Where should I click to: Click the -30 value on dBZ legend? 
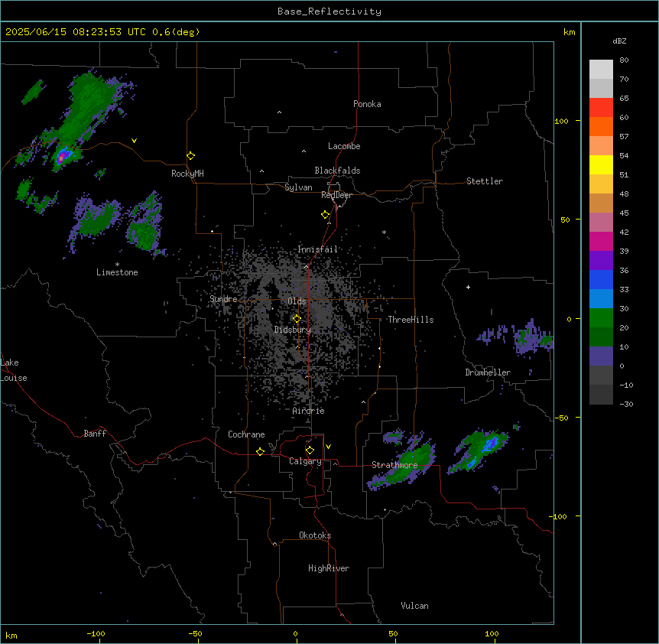626,404
